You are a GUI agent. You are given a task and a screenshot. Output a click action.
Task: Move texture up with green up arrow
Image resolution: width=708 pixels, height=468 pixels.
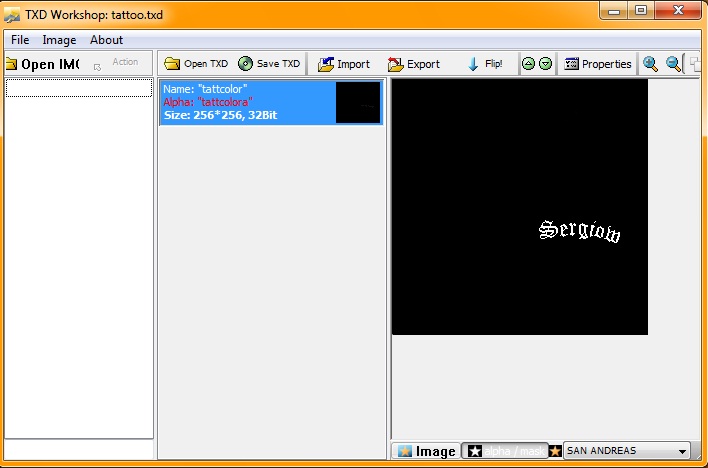(528, 64)
